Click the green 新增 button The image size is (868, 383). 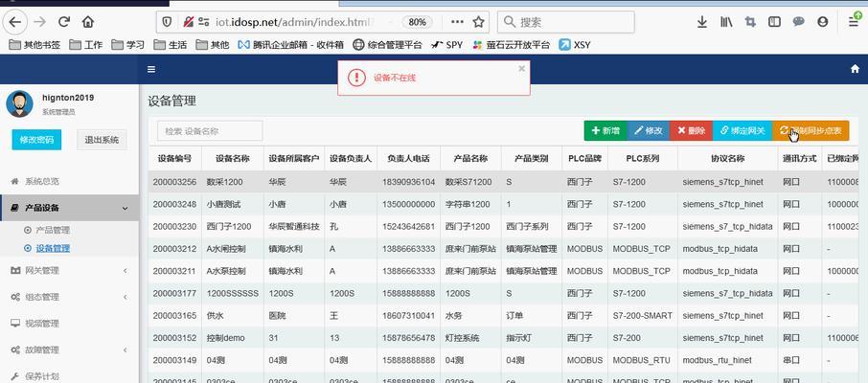pos(605,130)
